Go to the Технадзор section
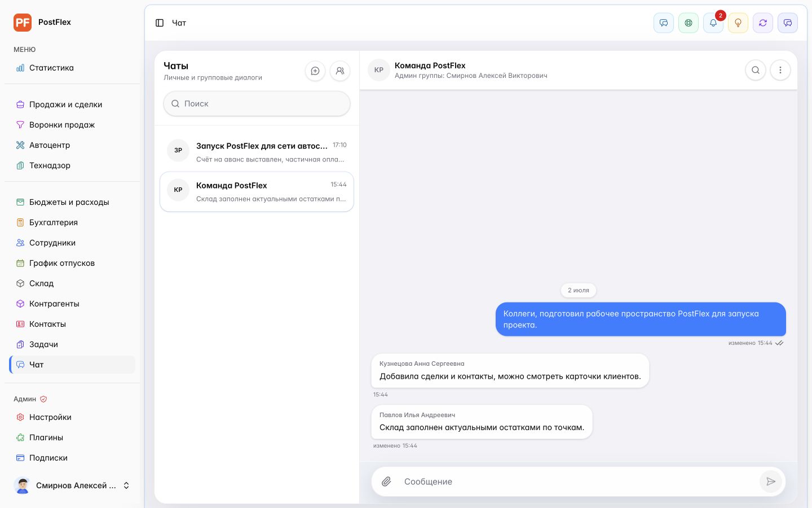 [x=72, y=165]
